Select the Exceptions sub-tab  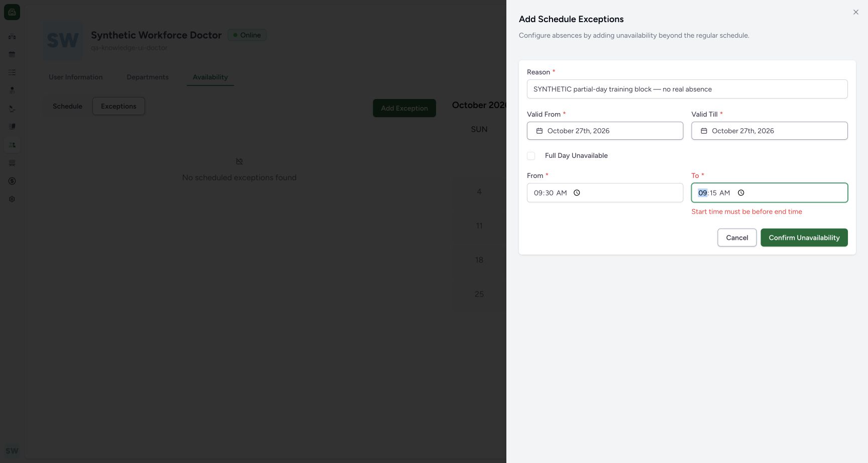pos(119,106)
